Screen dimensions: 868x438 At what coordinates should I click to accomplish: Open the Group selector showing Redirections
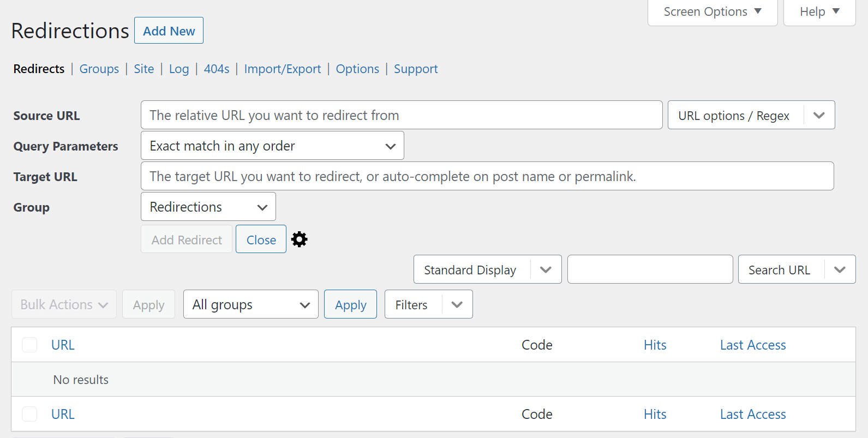tap(208, 207)
